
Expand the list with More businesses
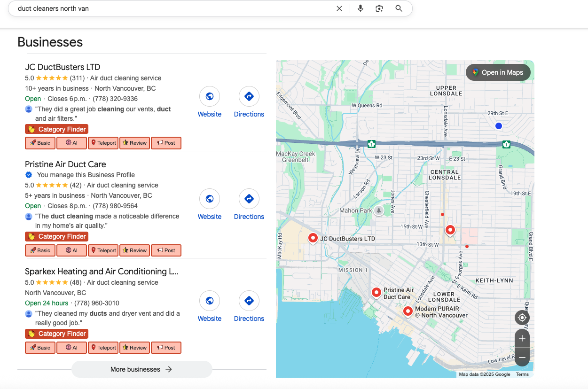pos(141,369)
